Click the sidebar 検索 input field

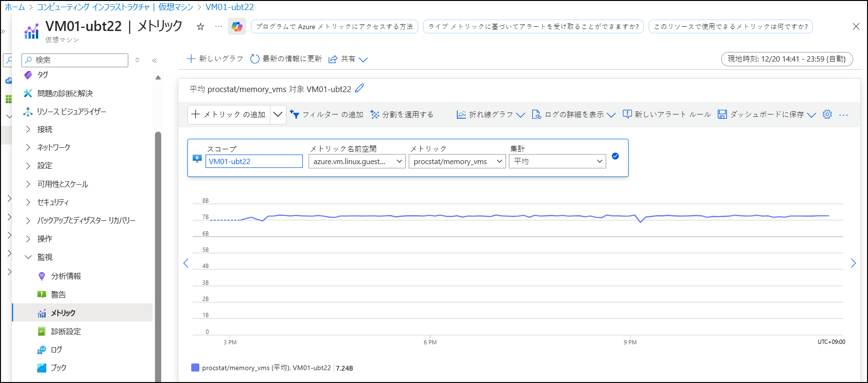point(75,60)
